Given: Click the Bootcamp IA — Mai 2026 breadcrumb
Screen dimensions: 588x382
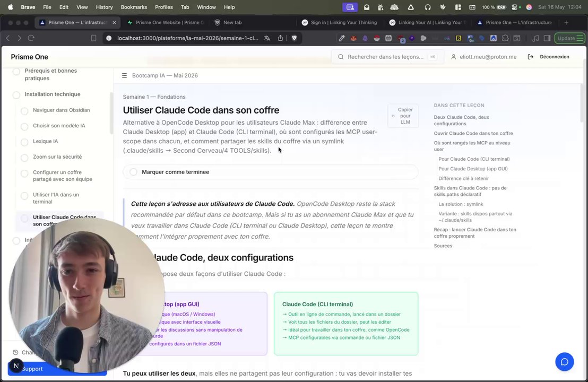Looking at the screenshot, I should pos(165,75).
